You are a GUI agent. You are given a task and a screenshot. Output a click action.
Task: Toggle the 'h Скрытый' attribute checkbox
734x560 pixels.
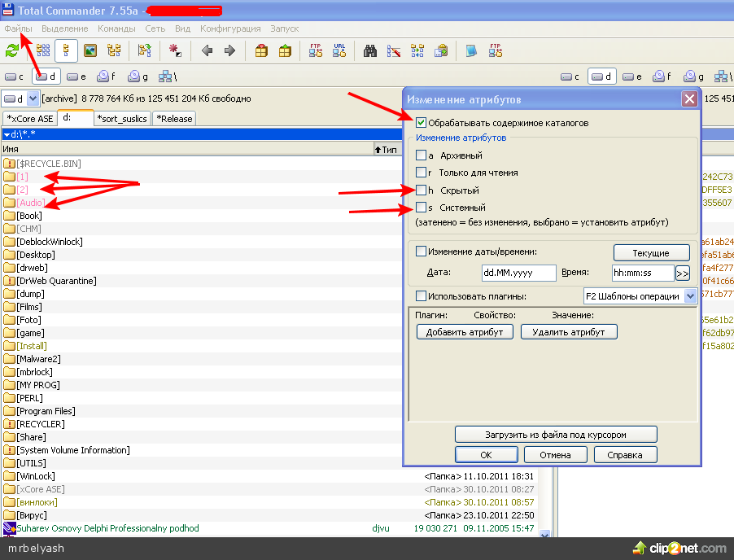[x=421, y=190]
